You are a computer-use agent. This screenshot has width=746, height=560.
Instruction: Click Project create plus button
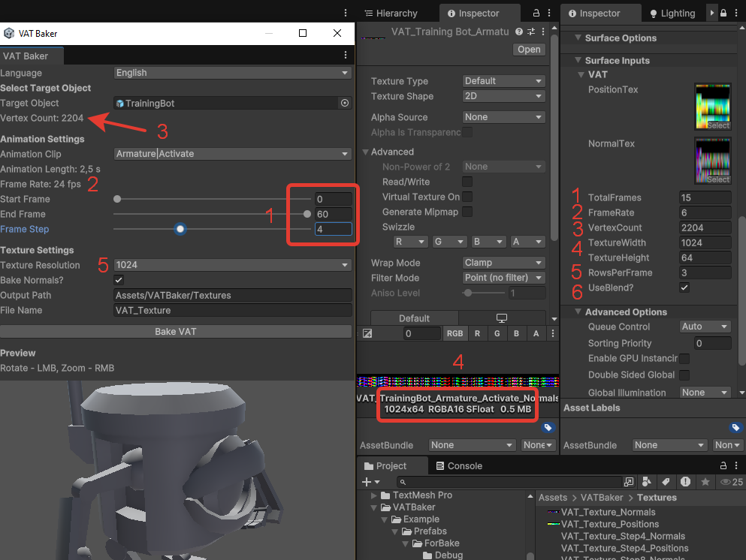[x=370, y=482]
